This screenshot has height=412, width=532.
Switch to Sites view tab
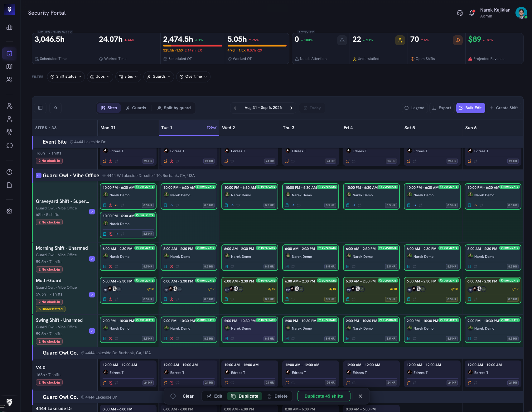pos(109,108)
